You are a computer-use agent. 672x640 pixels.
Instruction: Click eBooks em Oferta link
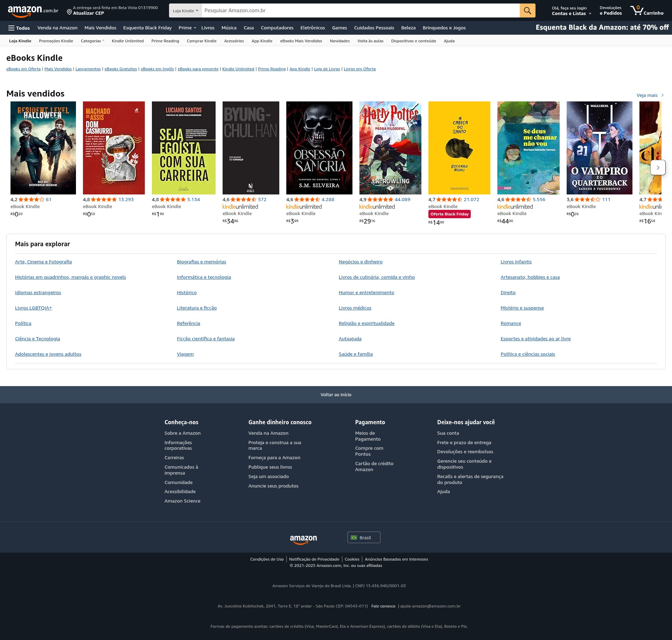pyautogui.click(x=23, y=69)
